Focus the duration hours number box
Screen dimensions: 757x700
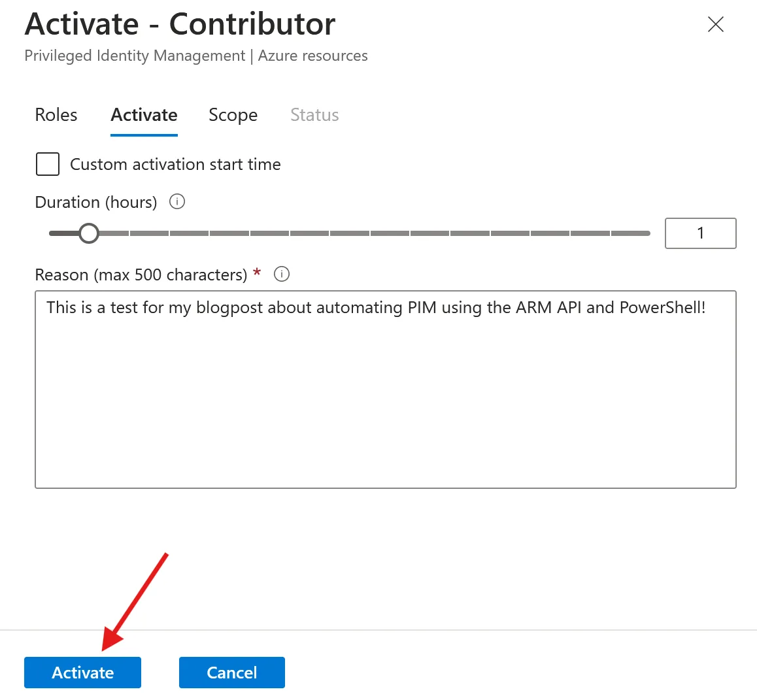coord(700,233)
